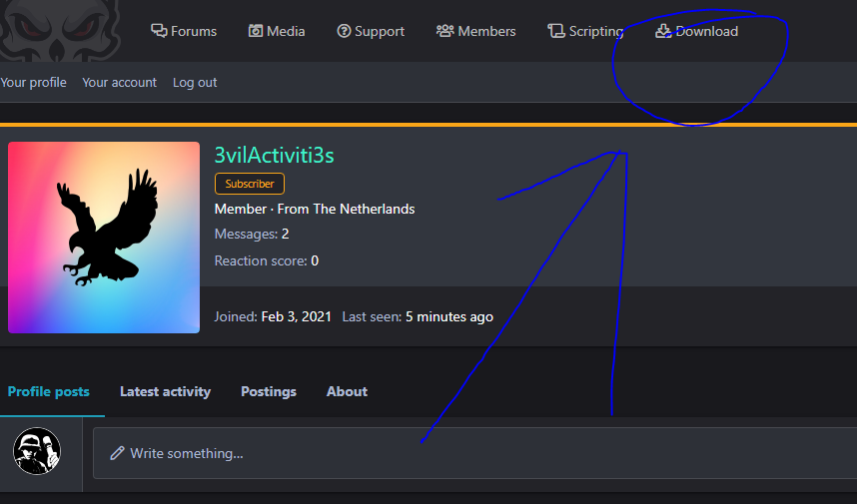The image size is (857, 504).
Task: Go to Your profile link
Action: coord(33,83)
